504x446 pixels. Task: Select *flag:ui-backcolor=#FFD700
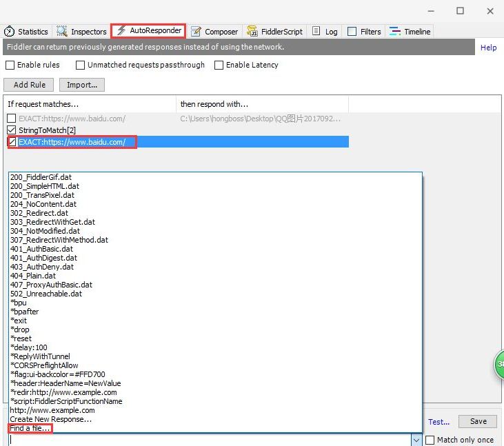point(214,375)
